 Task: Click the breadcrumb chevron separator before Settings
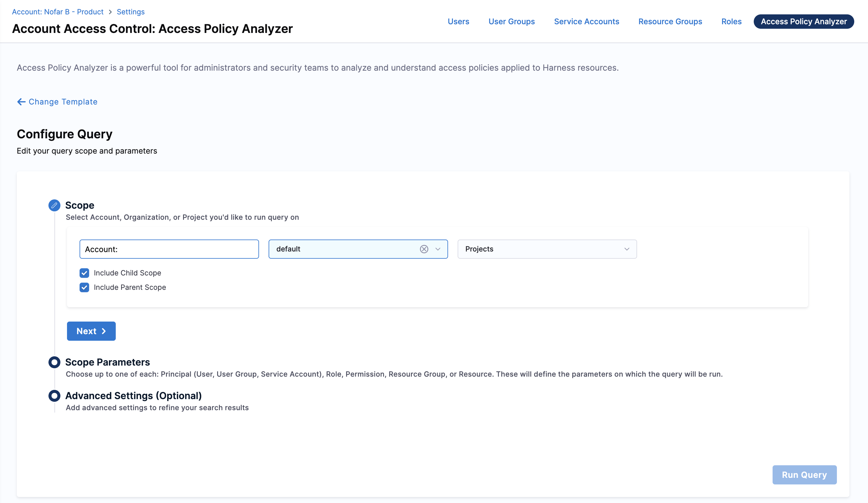[x=110, y=12]
